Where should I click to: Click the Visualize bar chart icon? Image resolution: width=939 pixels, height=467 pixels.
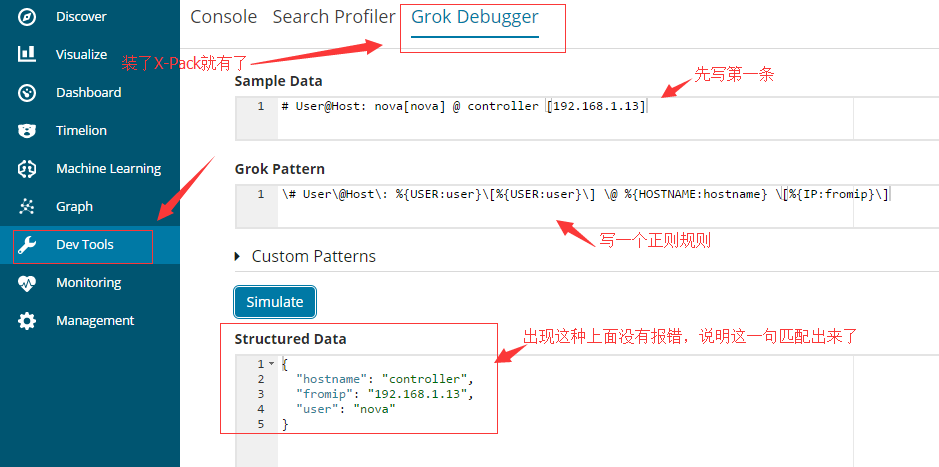click(x=27, y=55)
